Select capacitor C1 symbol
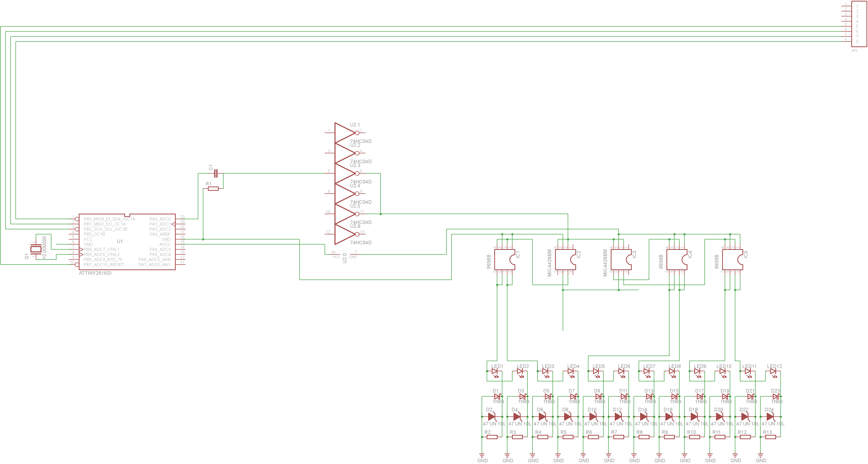The height and width of the screenshot is (464, 868). pyautogui.click(x=216, y=174)
